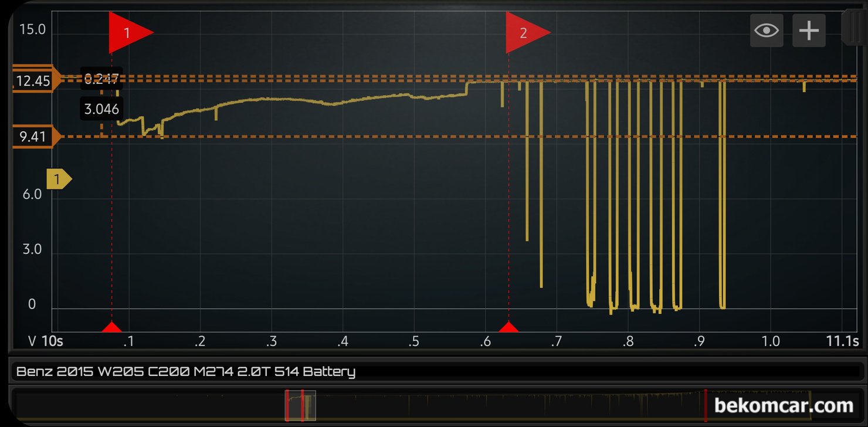The width and height of the screenshot is (868, 427).
Task: Click the bottom triangle of cursor 1
Action: (111, 327)
